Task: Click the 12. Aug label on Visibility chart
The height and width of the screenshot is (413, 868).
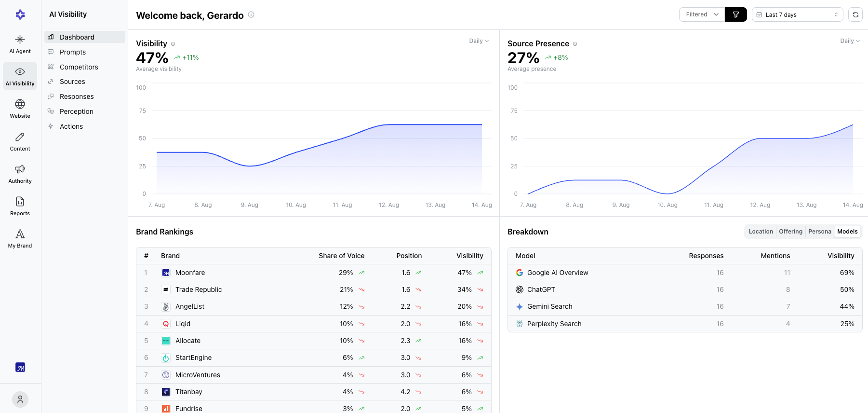Action: 388,205
